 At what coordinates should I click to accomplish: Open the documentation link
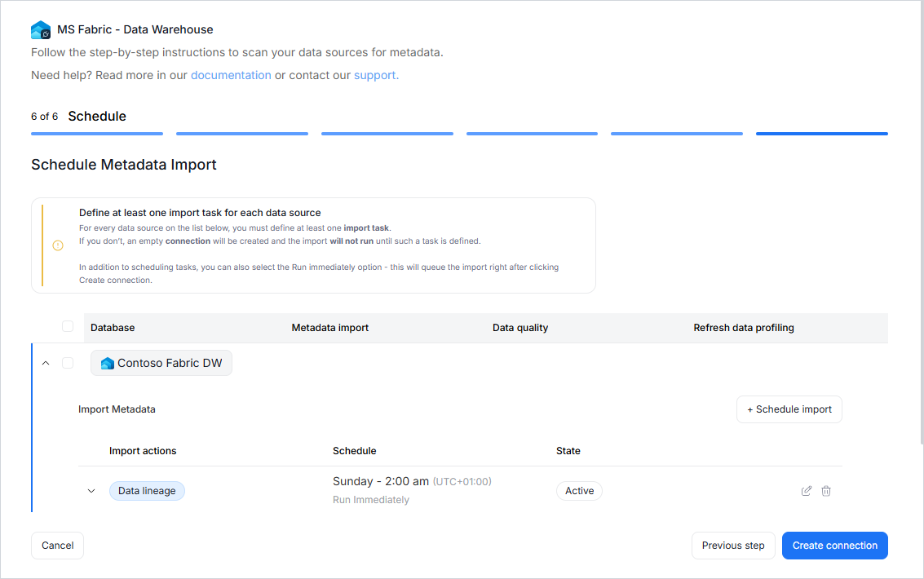231,75
